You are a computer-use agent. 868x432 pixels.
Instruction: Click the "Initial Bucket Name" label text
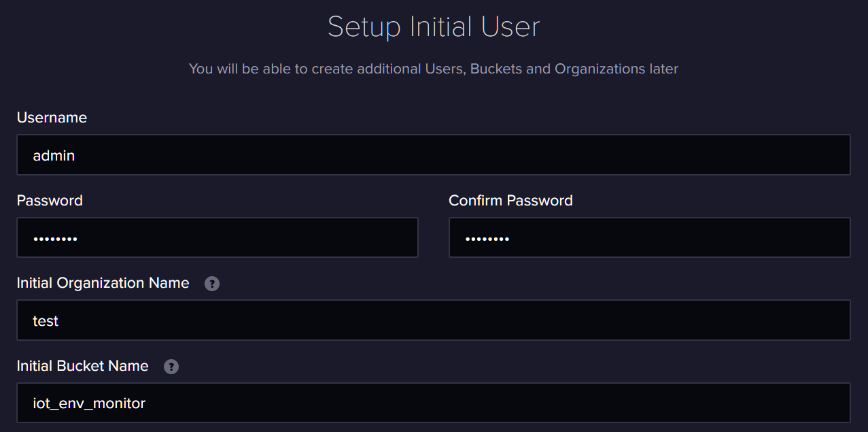point(82,366)
